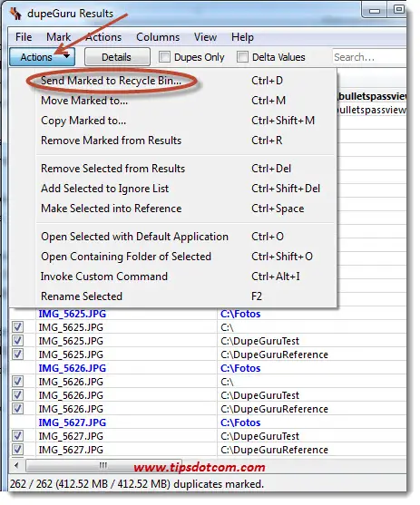Click C:\DupeGuruReference path for IMG_5627.JPG
This screenshot has height=505, width=420.
[x=274, y=450]
